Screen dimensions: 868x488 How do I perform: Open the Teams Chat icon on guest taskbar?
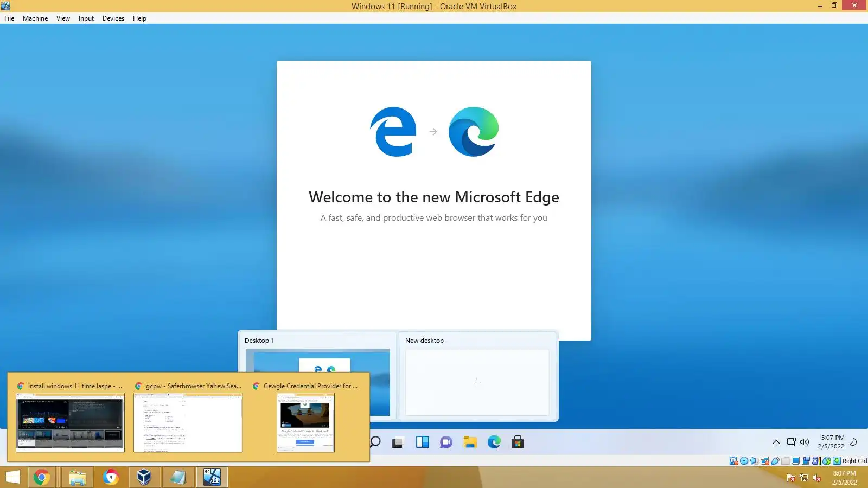pos(446,442)
